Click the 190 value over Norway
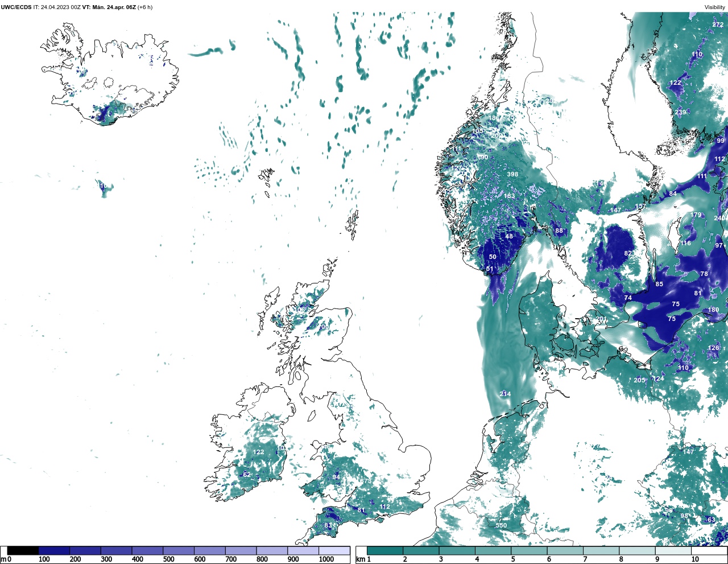The image size is (728, 564). pyautogui.click(x=483, y=158)
